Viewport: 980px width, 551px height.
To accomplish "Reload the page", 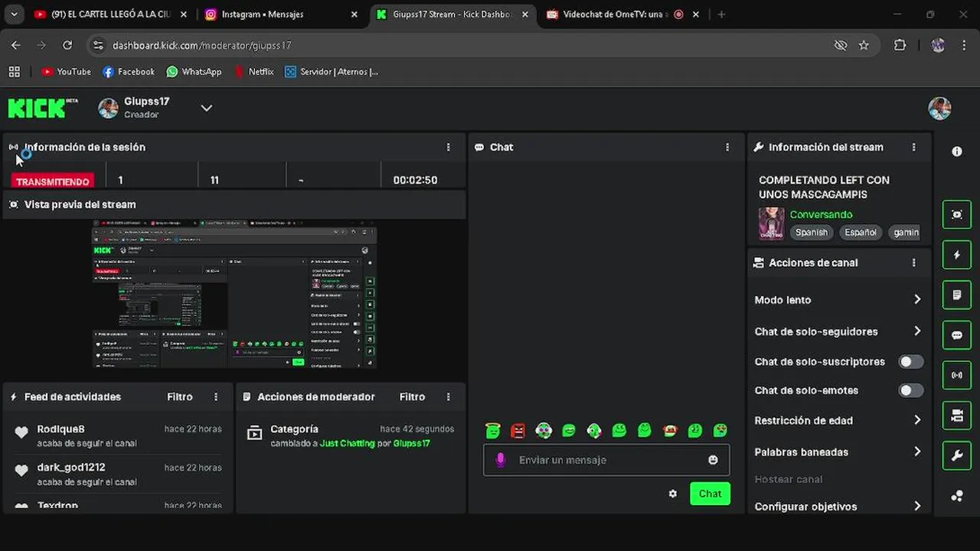I will [x=67, y=45].
